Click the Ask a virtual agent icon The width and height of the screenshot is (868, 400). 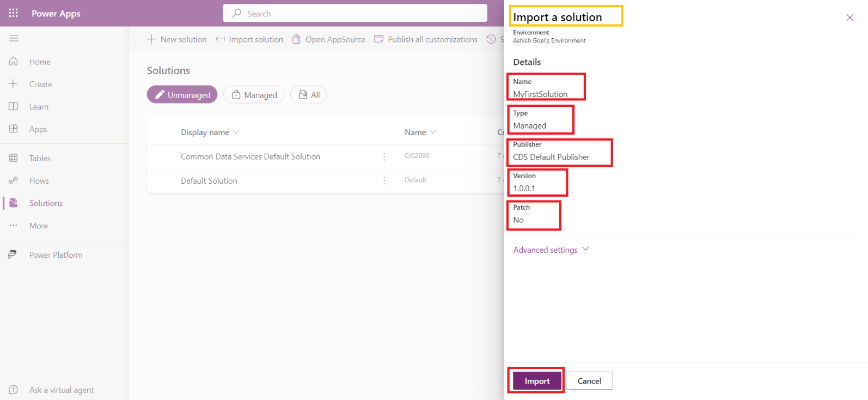pos(14,390)
